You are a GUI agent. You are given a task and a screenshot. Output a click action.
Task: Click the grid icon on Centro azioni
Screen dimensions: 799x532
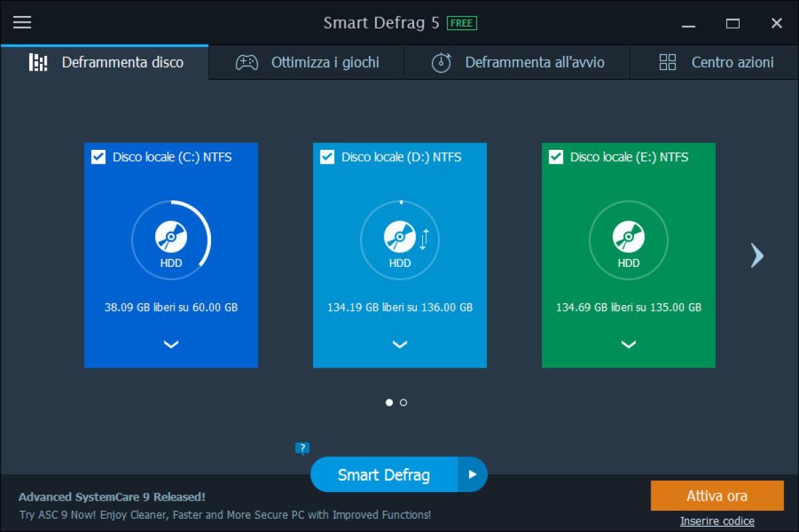(x=666, y=62)
